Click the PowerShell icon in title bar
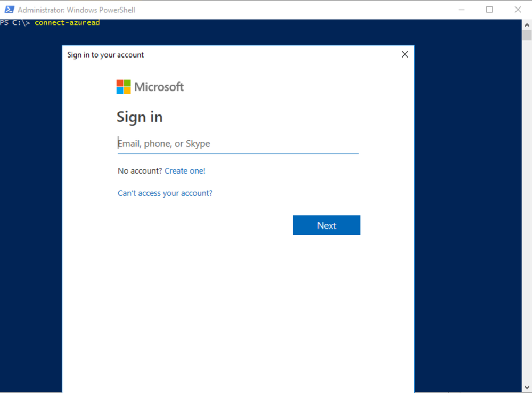This screenshot has width=532, height=393. point(9,10)
